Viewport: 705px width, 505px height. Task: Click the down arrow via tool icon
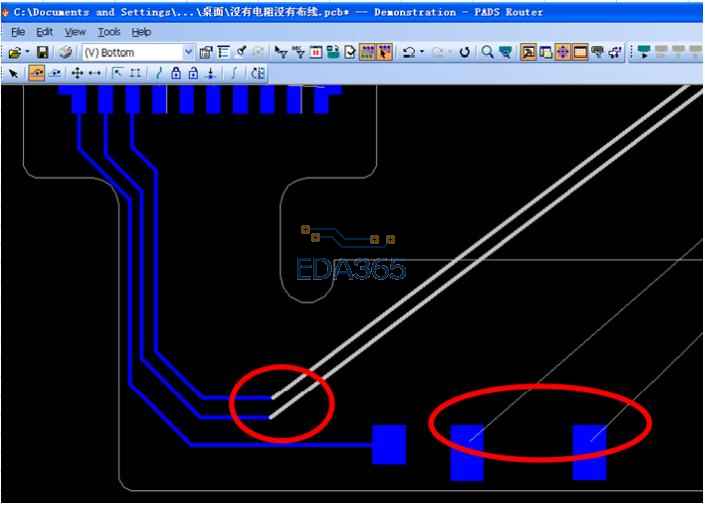[210, 73]
